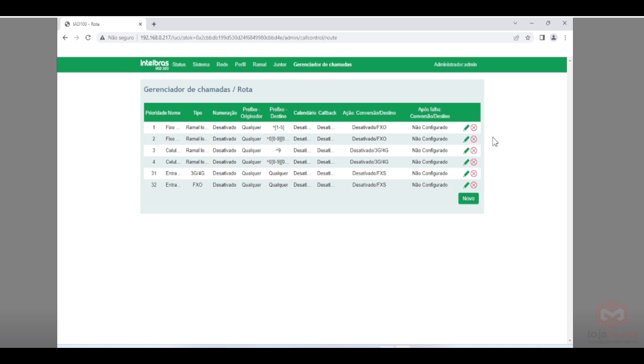Click the Tipo column header
The height and width of the screenshot is (364, 644).
(x=197, y=113)
